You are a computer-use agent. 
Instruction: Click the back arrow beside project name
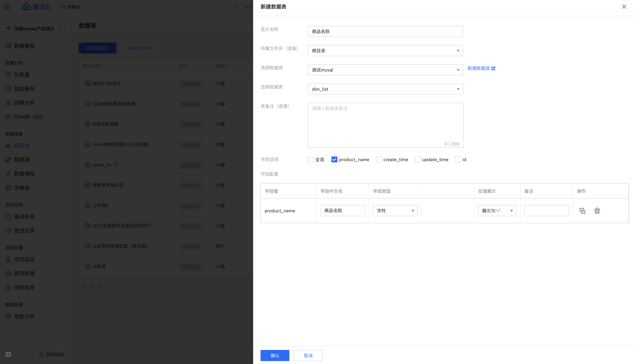tap(9, 28)
